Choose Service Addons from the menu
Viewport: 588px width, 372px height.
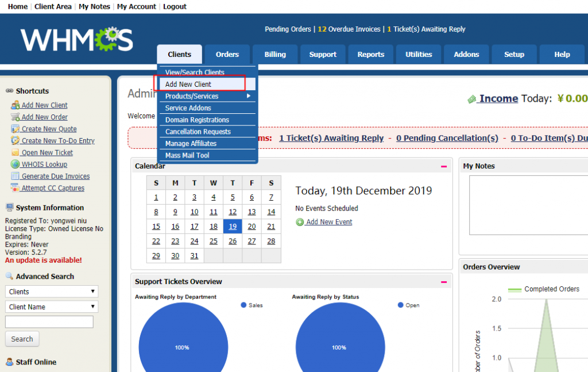pyautogui.click(x=208, y=108)
